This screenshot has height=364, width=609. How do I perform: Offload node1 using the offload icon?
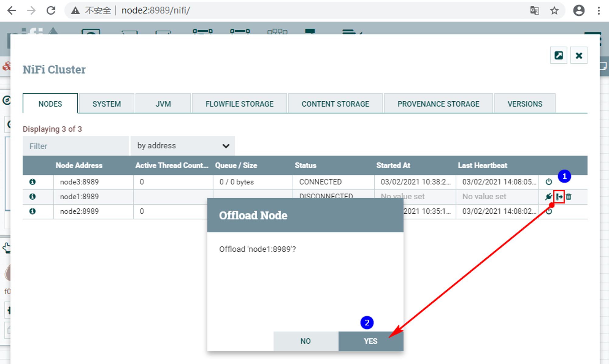point(559,197)
